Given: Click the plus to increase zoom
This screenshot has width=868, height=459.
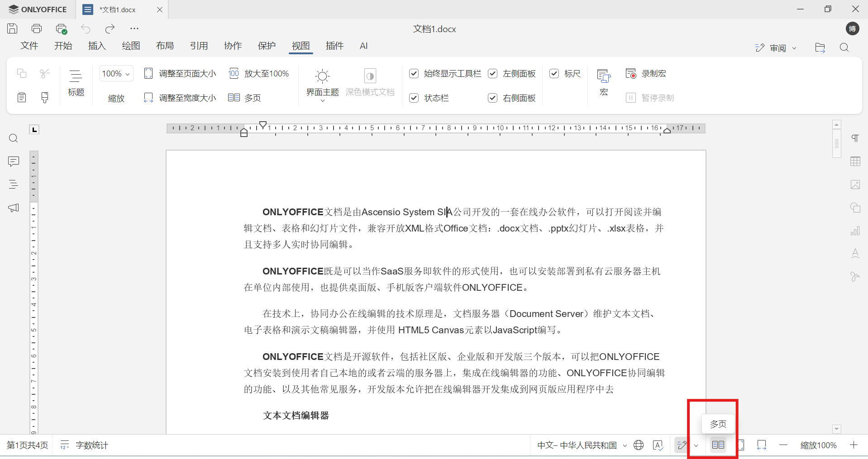Looking at the screenshot, I should pyautogui.click(x=854, y=445).
